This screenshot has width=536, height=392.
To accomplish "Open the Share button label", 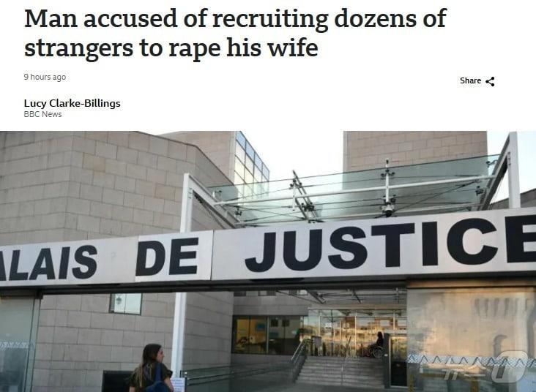I will point(470,81).
